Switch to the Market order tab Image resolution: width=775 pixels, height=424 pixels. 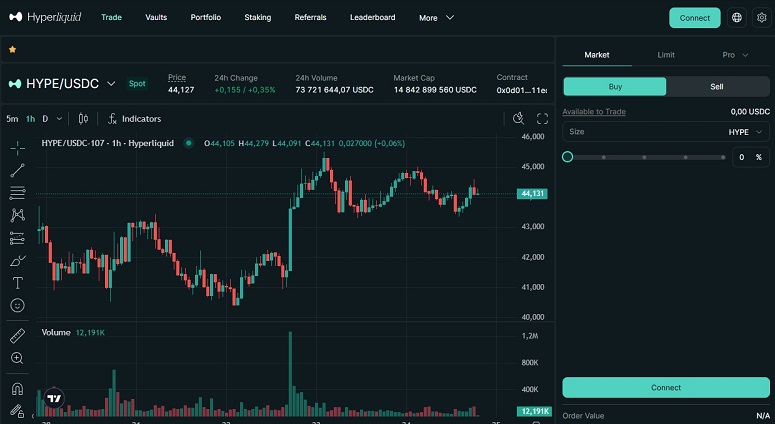pyautogui.click(x=597, y=55)
